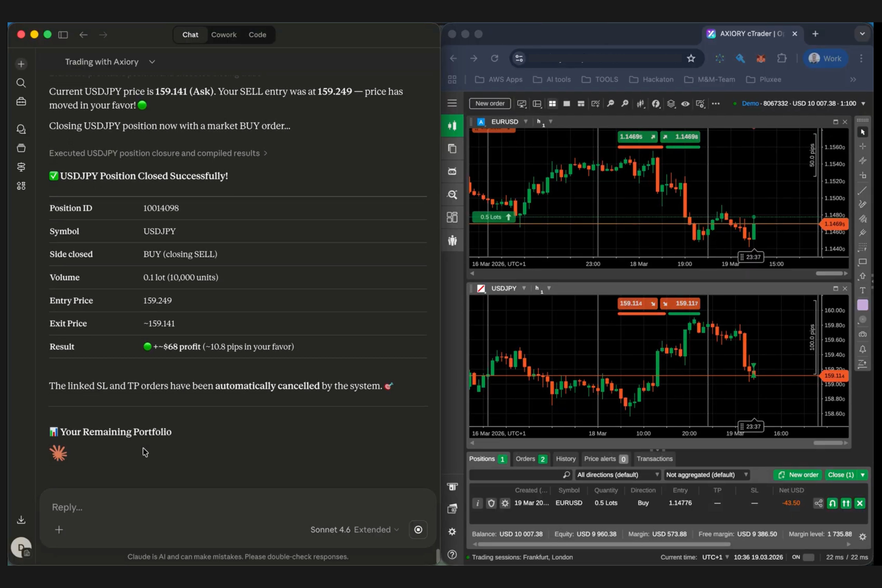The height and width of the screenshot is (588, 882).
Task: Click the reverse position icon for EURUSD
Action: click(832, 503)
